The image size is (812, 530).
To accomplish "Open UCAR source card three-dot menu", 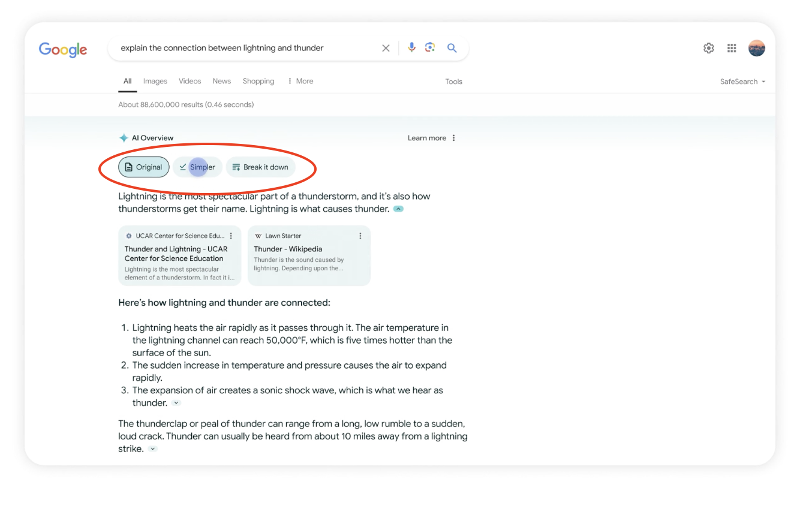I will (x=231, y=236).
